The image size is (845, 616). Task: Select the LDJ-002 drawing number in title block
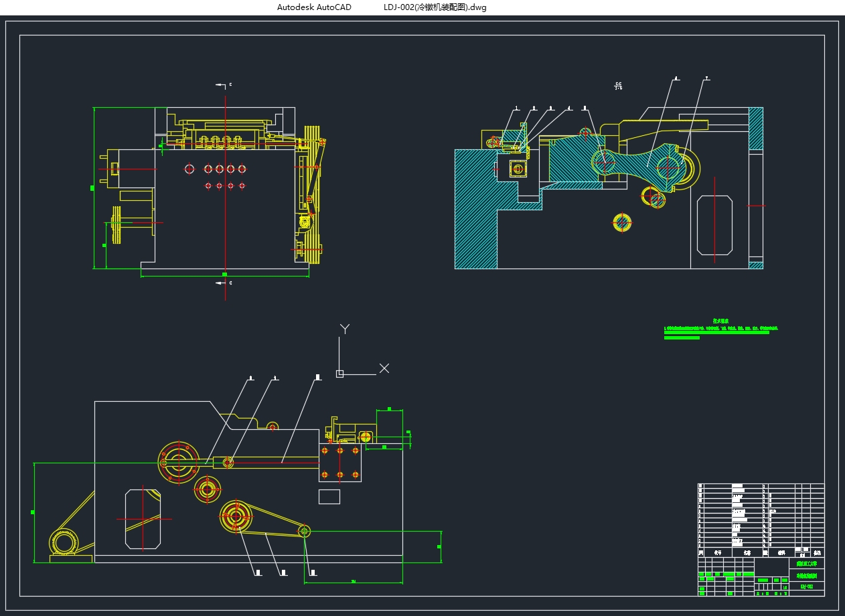pyautogui.click(x=806, y=587)
